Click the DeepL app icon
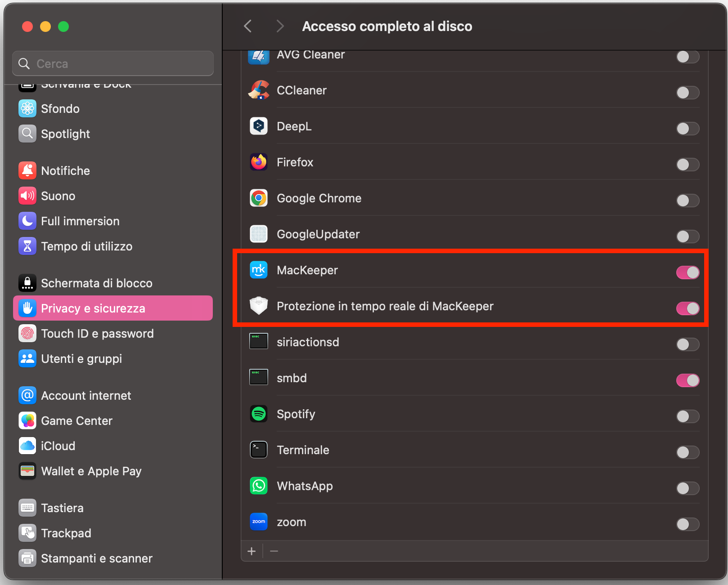This screenshot has width=728, height=585. pos(259,126)
